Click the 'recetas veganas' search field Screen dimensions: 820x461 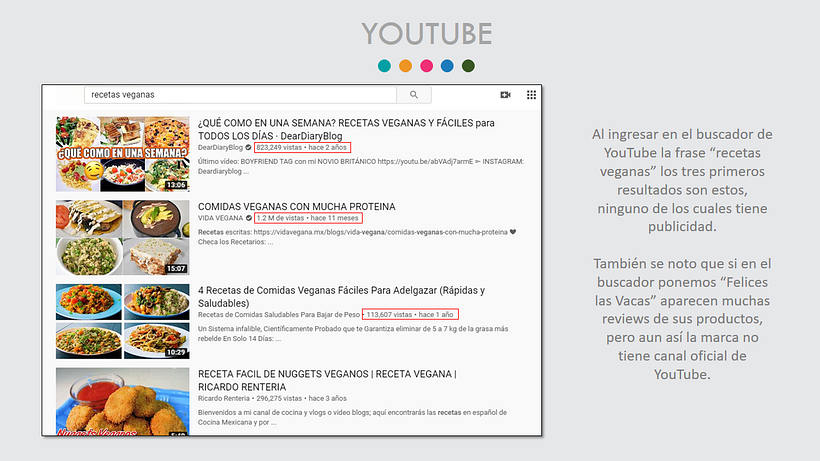[240, 95]
